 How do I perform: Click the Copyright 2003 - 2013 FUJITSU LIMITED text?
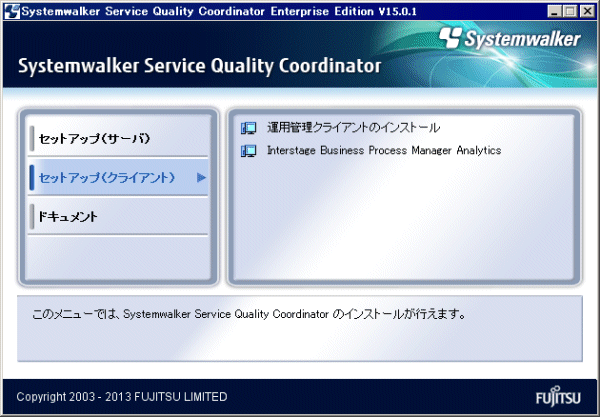pyautogui.click(x=122, y=397)
